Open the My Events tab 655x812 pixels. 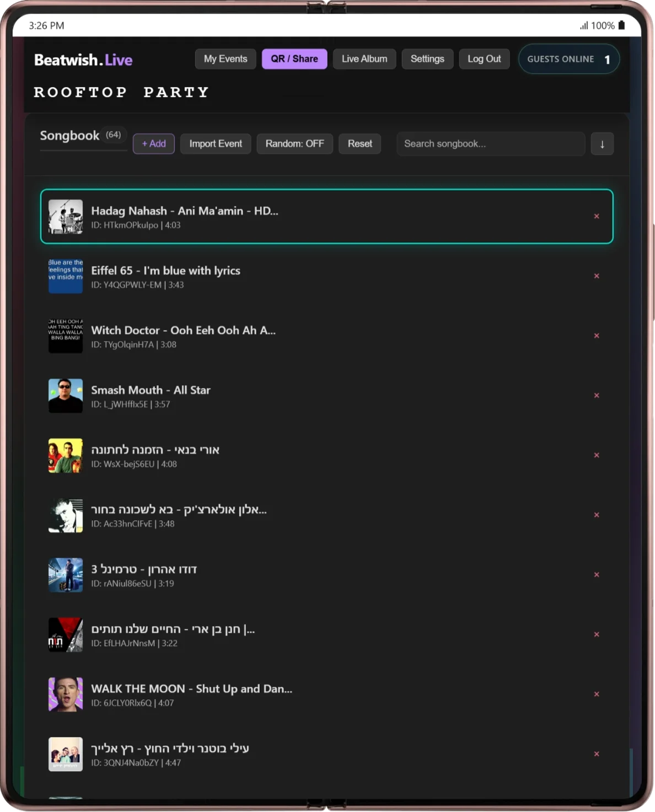click(x=226, y=58)
